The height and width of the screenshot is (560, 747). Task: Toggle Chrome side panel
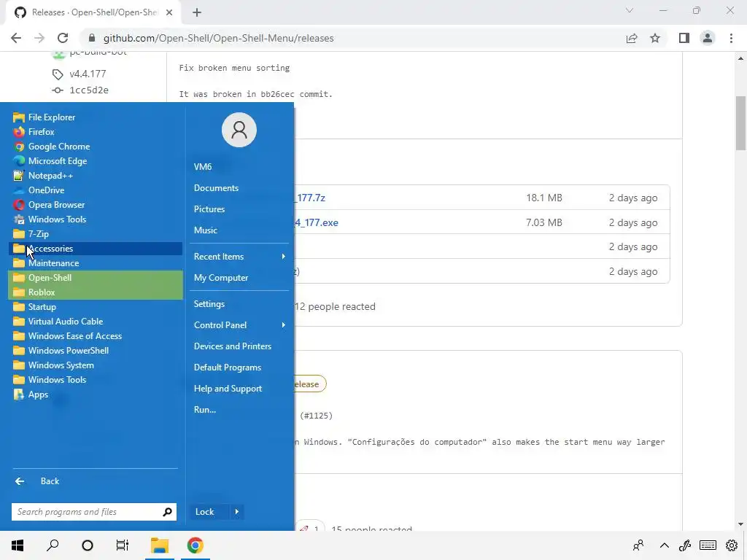tap(684, 38)
